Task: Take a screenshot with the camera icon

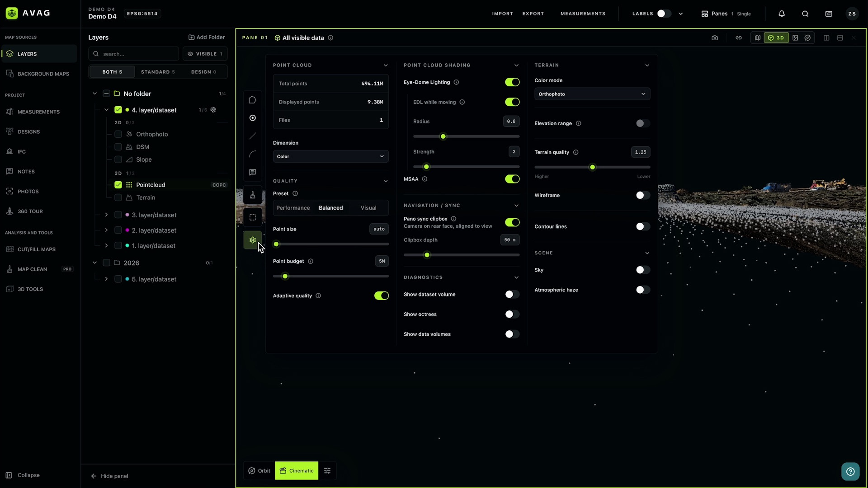Action: [715, 38]
